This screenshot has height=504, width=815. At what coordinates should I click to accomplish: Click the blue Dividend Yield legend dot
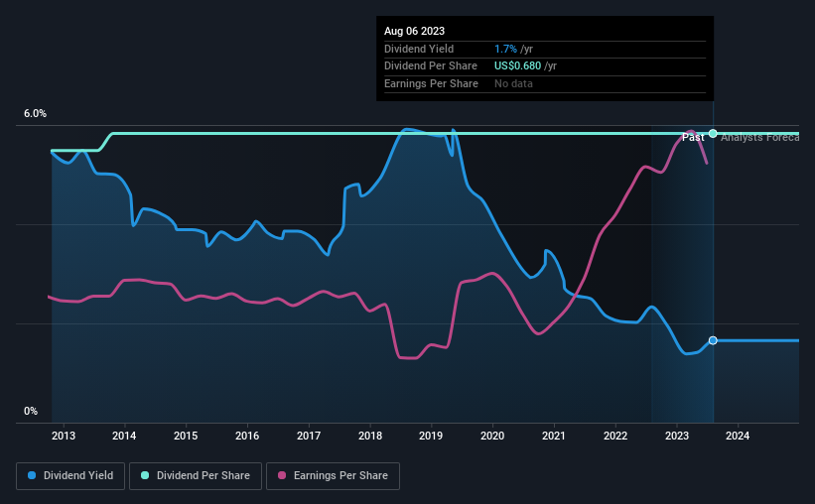coord(32,475)
